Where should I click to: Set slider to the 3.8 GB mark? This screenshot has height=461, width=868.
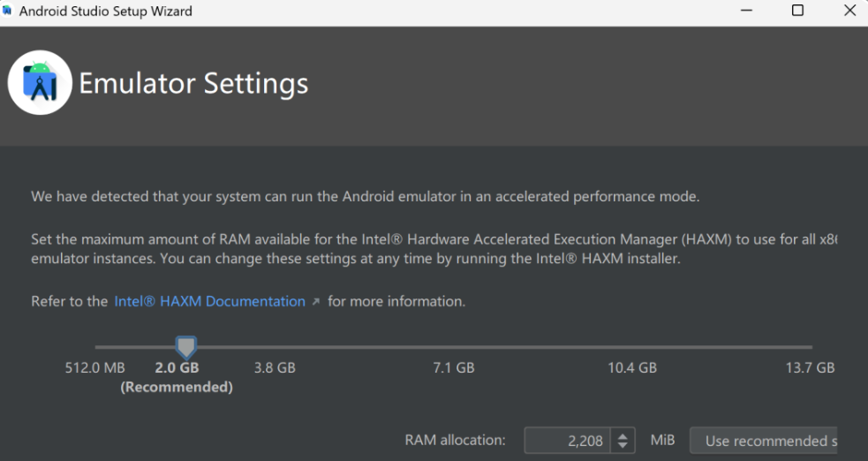[275, 347]
